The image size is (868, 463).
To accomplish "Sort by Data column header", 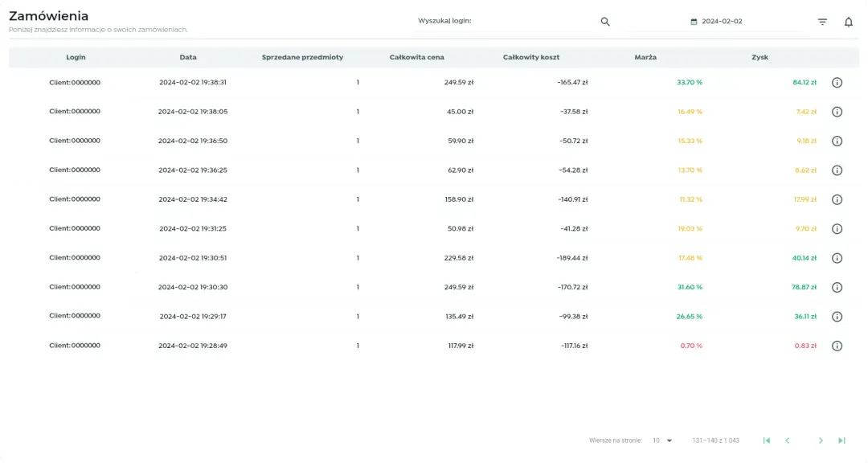I will pyautogui.click(x=188, y=58).
